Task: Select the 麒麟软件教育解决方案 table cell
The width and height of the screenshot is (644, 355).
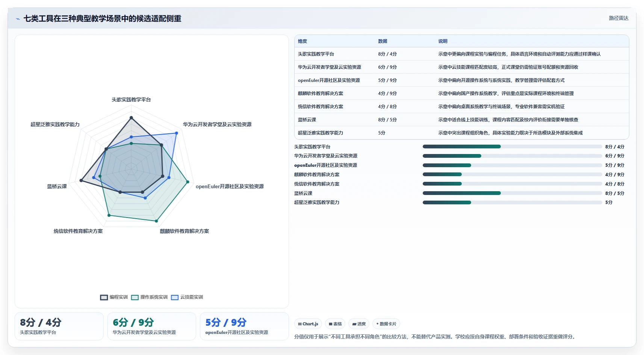Action: click(x=320, y=94)
